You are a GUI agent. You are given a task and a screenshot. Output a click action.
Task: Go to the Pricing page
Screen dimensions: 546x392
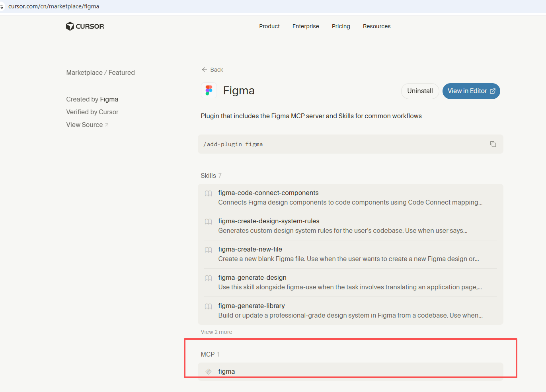pos(341,26)
